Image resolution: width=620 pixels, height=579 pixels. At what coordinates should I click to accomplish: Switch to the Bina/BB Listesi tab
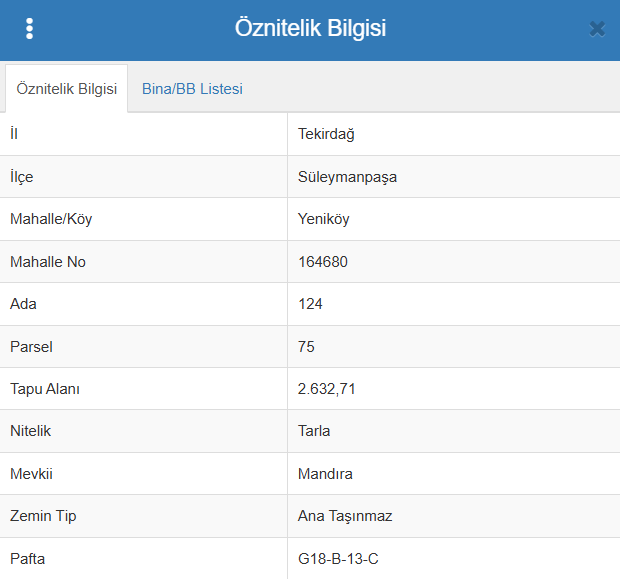pyautogui.click(x=192, y=89)
